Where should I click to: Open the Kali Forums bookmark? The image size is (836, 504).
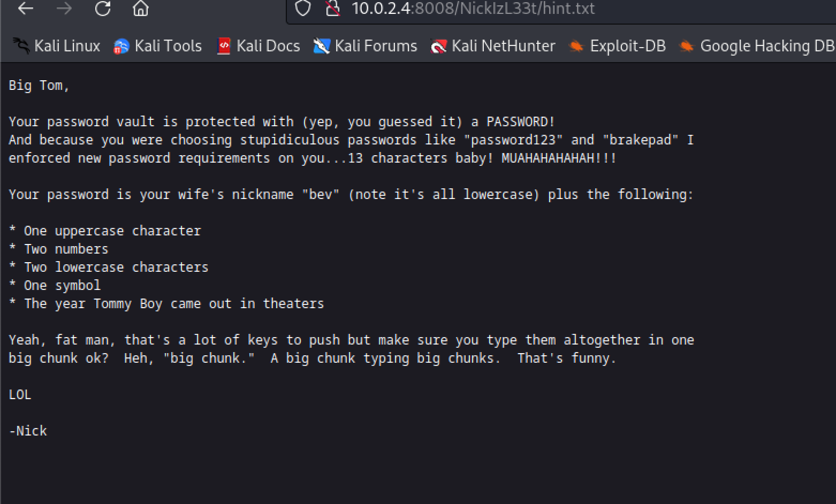click(x=376, y=46)
